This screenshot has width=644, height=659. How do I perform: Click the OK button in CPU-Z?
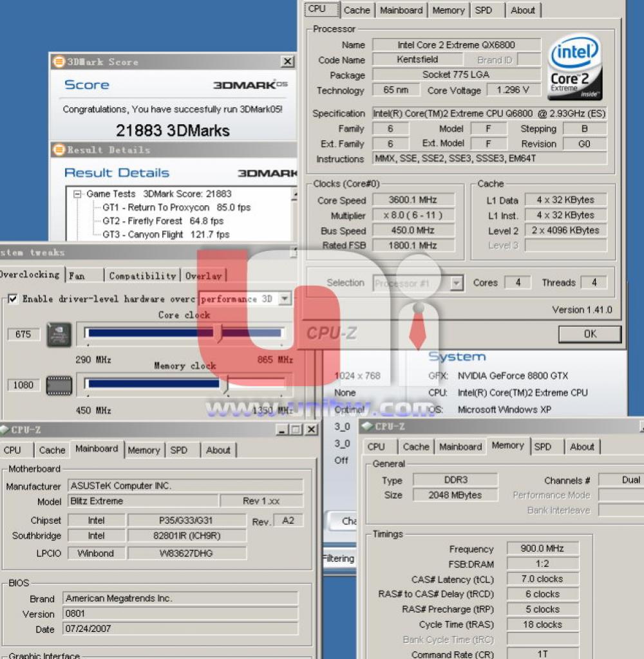(x=590, y=334)
